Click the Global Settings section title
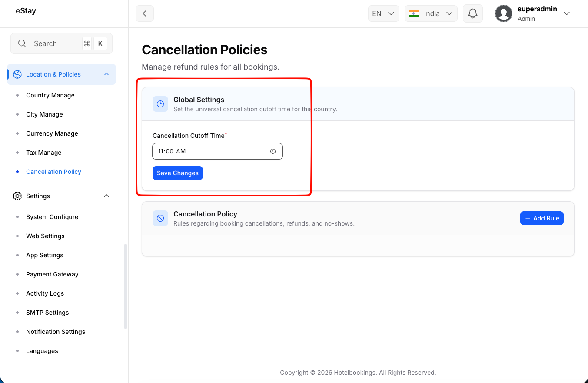The image size is (588, 383). pyautogui.click(x=199, y=100)
